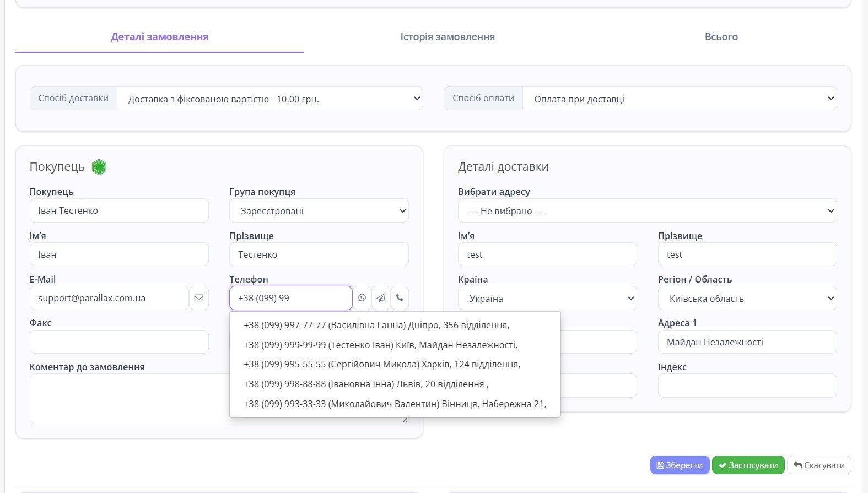Expand the Країна dropdown
The width and height of the screenshot is (868, 493).
point(547,298)
